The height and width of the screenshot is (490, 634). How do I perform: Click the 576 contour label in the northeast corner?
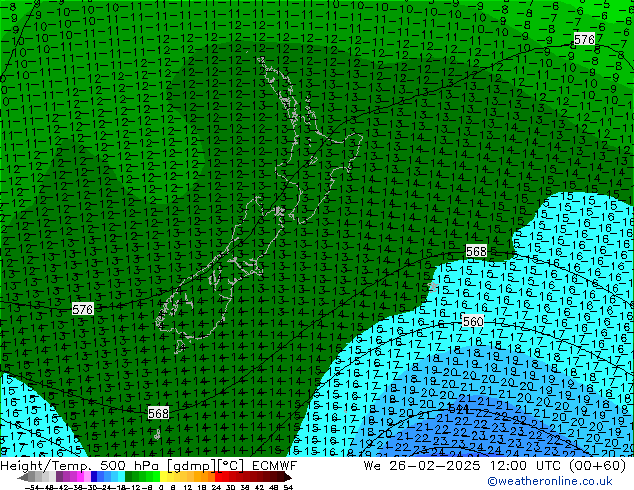click(584, 39)
